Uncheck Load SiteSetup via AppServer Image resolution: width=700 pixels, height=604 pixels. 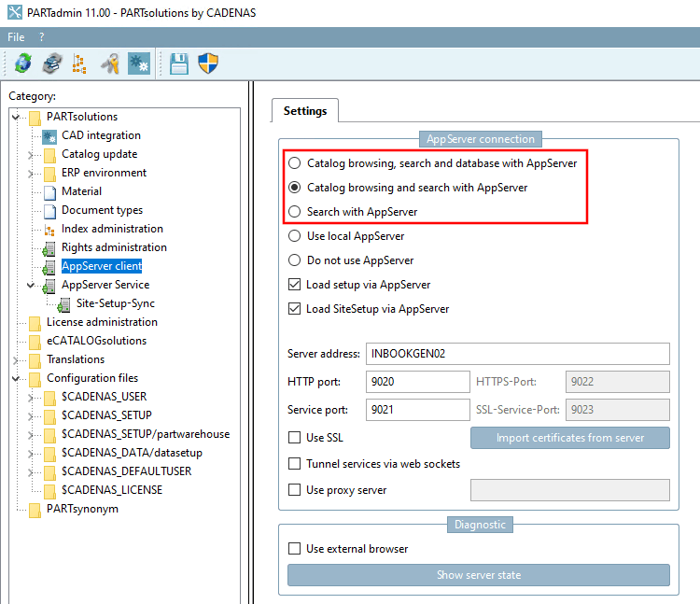point(294,309)
